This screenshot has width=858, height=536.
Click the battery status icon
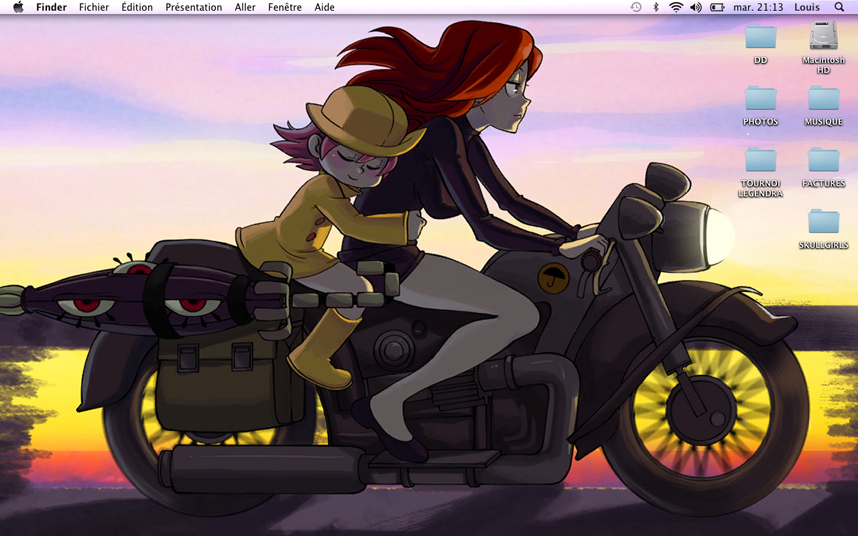717,7
